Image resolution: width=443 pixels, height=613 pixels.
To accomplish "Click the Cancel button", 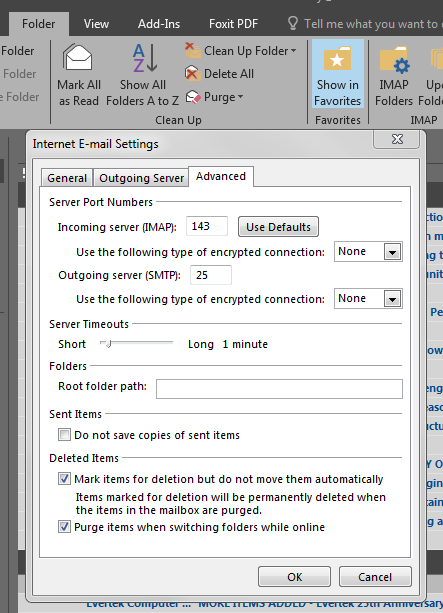I will (x=375, y=577).
